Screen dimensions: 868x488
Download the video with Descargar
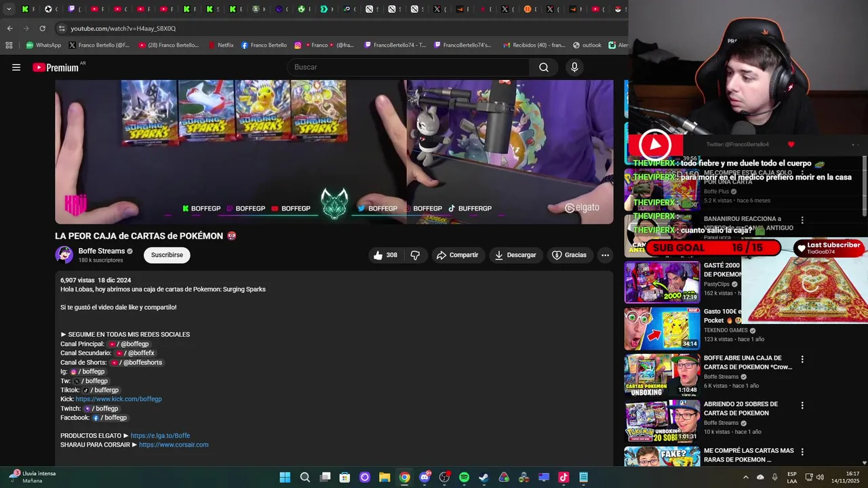(x=515, y=255)
